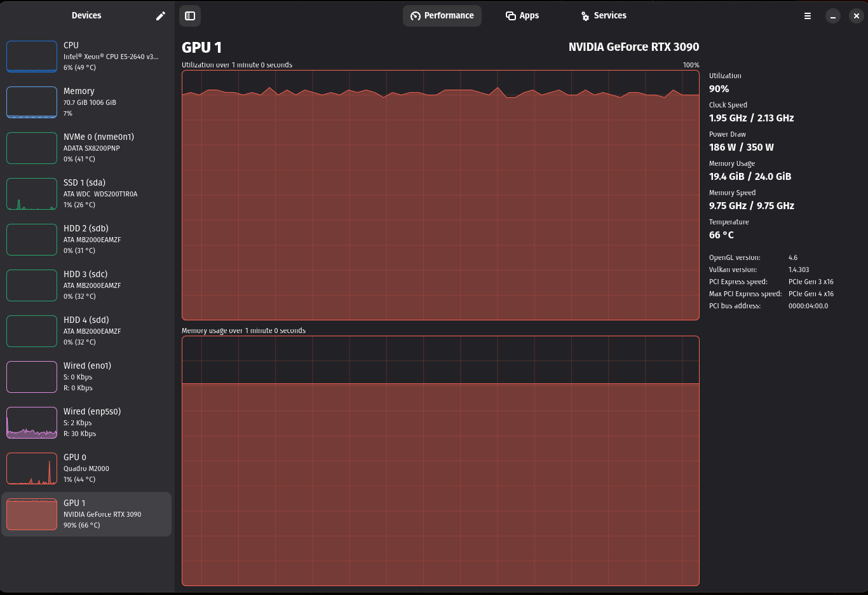Viewport: 868px width, 595px height.
Task: Click 'Utilization over 1 minute 0 seconds' label
Action: [x=237, y=65]
